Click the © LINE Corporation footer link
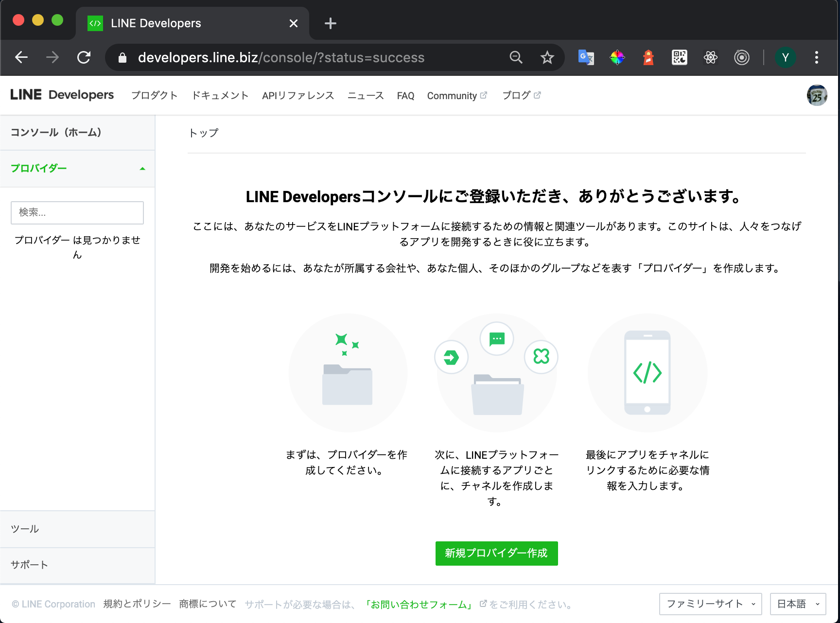Image resolution: width=840 pixels, height=623 pixels. (x=53, y=604)
